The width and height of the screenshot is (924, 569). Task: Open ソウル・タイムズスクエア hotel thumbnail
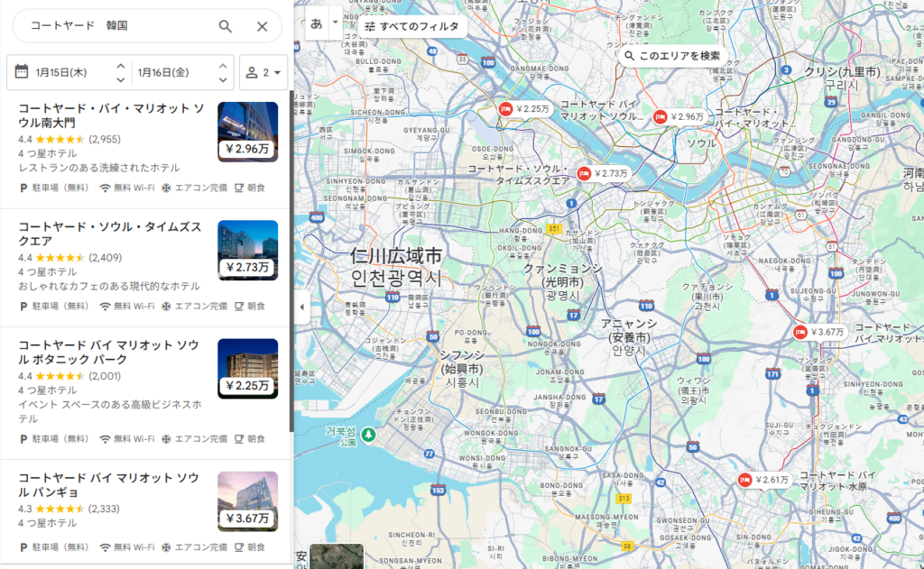coord(247,250)
